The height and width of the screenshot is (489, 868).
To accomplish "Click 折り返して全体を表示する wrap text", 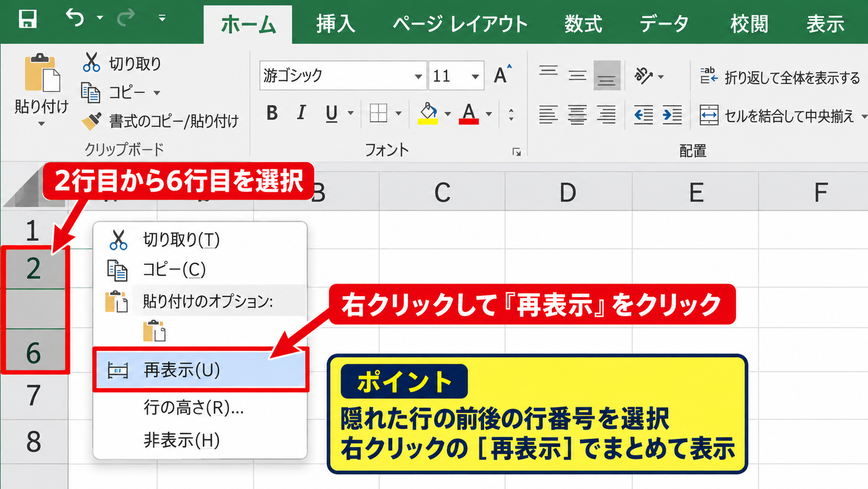I will pos(780,77).
